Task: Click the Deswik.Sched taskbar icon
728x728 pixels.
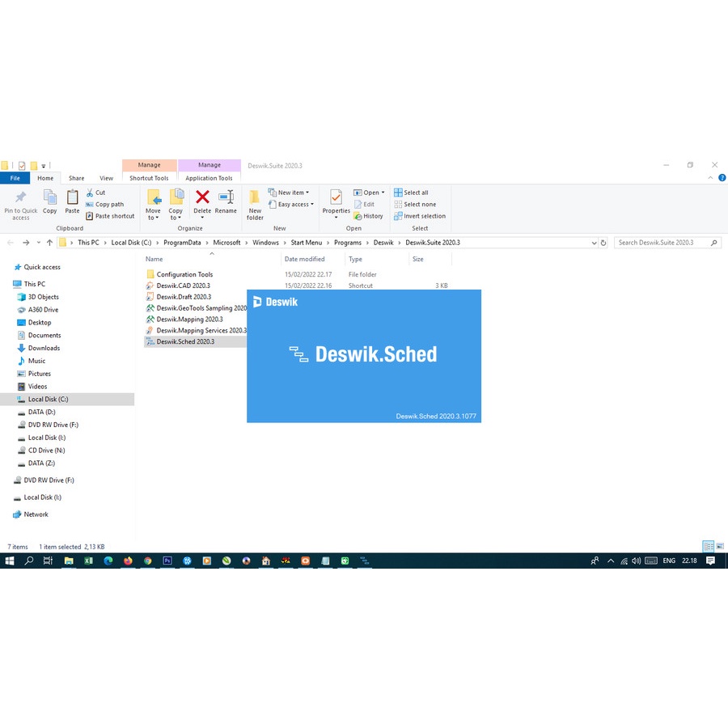Action: [365, 561]
